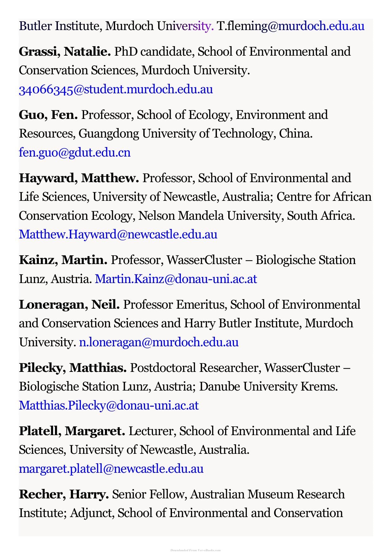Viewport: 392px width, 555px height.
Task: Click the Butler Institute, Murdoch University text
Action: coord(116,26)
